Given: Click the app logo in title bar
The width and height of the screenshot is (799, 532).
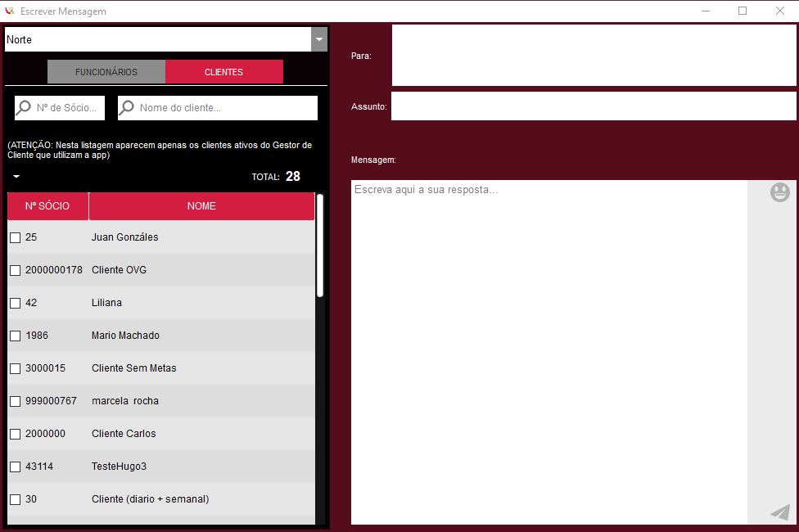Looking at the screenshot, I should pyautogui.click(x=9, y=11).
